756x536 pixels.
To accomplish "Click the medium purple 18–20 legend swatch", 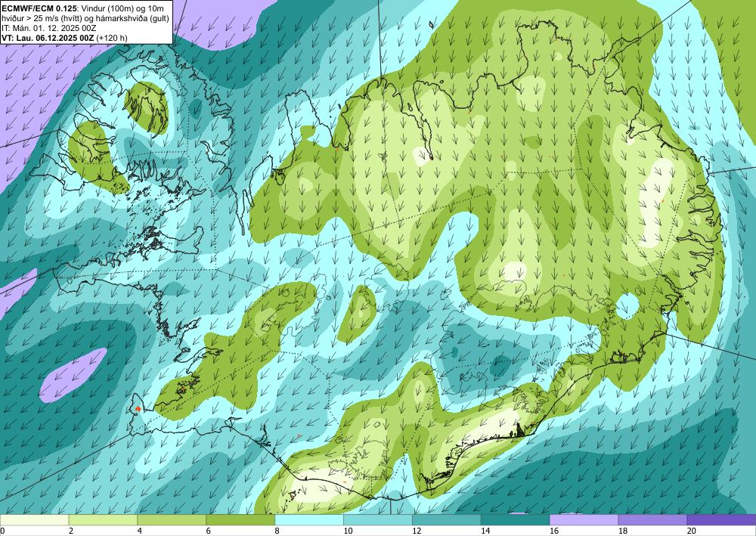I will click(652, 520).
